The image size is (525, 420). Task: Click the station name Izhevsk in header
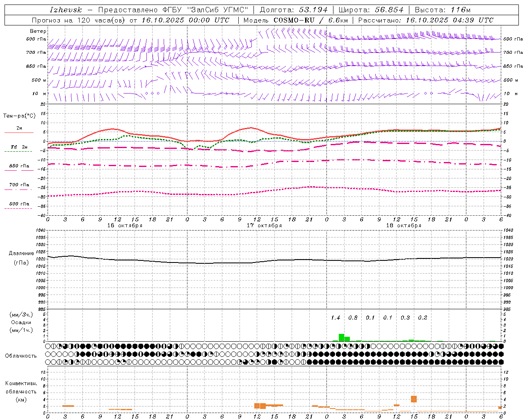(66, 10)
